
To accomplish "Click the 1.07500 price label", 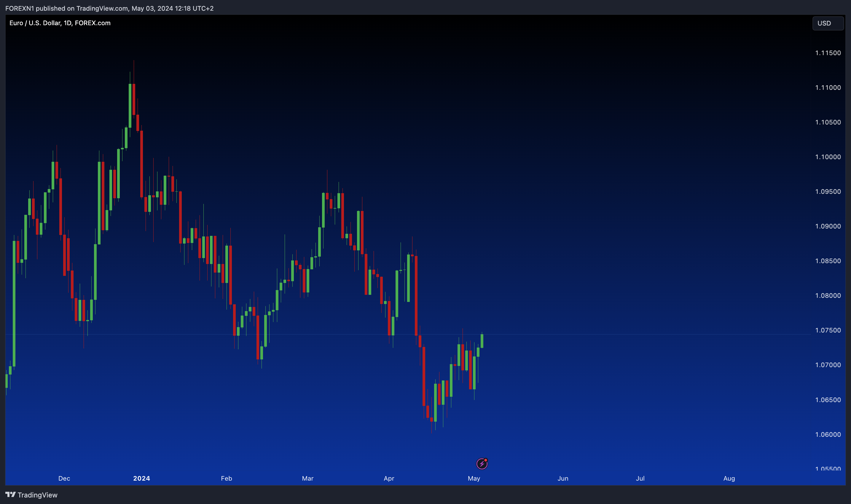I will tap(828, 330).
